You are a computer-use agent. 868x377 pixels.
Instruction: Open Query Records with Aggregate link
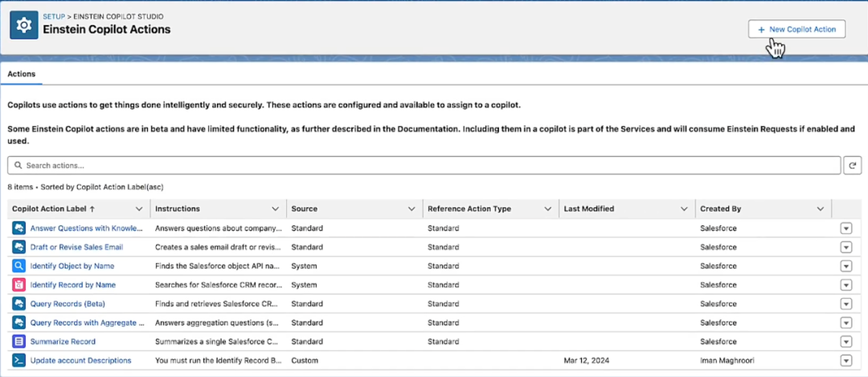pos(87,322)
